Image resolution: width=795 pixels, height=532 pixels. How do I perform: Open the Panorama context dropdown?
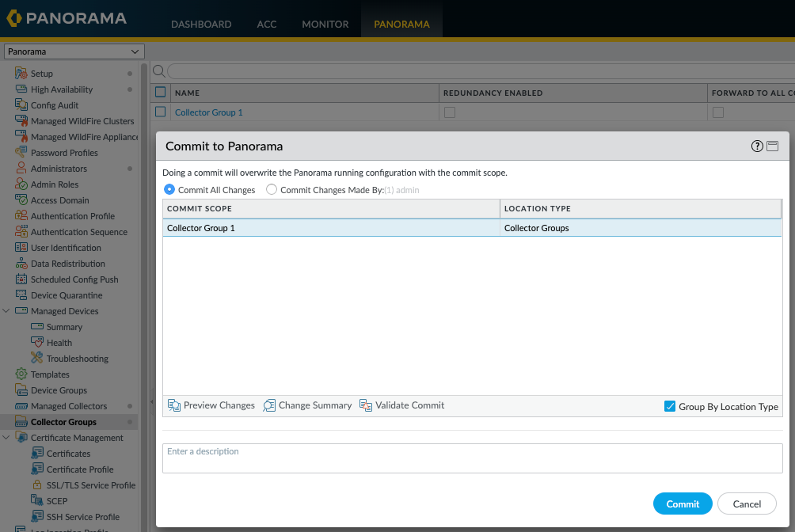pyautogui.click(x=74, y=51)
